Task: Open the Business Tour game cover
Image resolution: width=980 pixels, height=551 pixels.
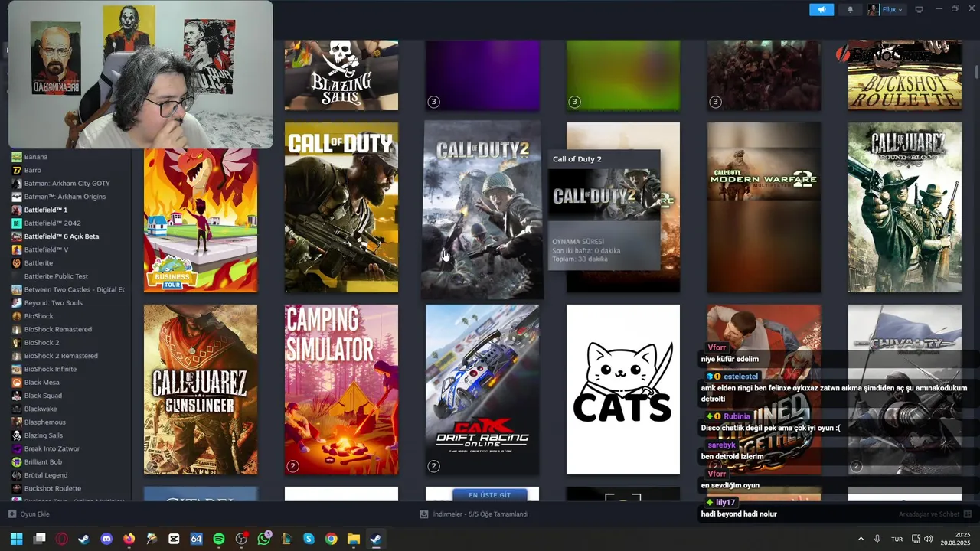Action: [201, 220]
